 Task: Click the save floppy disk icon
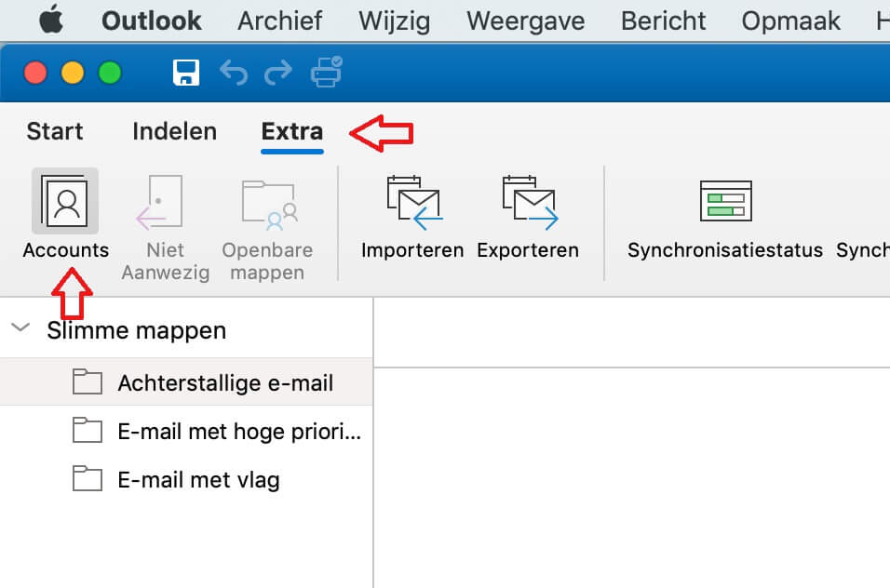click(x=186, y=73)
